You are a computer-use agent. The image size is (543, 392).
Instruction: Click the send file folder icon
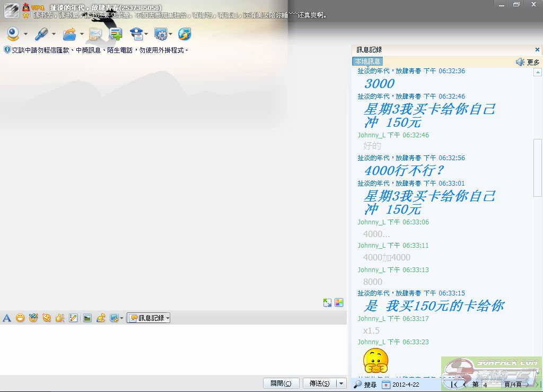pyautogui.click(x=69, y=34)
